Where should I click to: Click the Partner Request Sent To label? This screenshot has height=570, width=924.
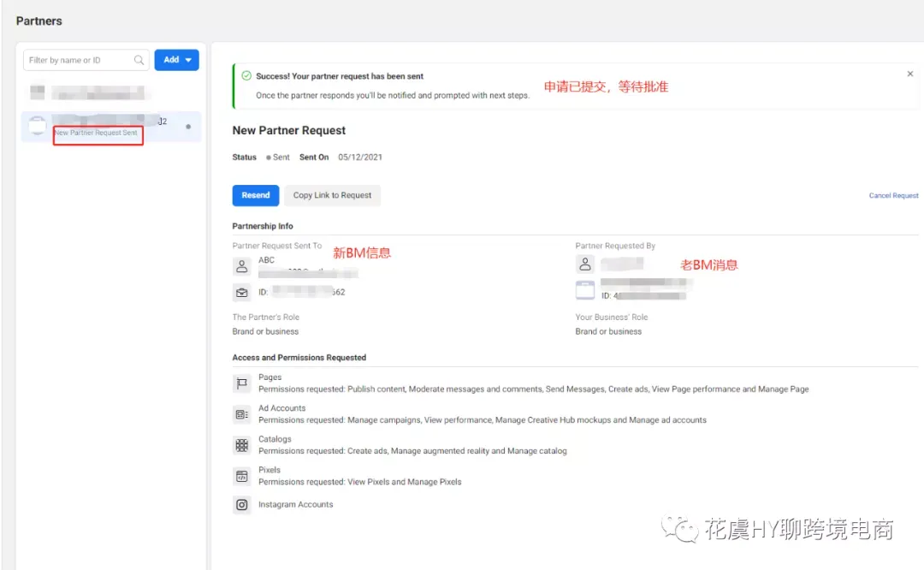click(x=277, y=246)
